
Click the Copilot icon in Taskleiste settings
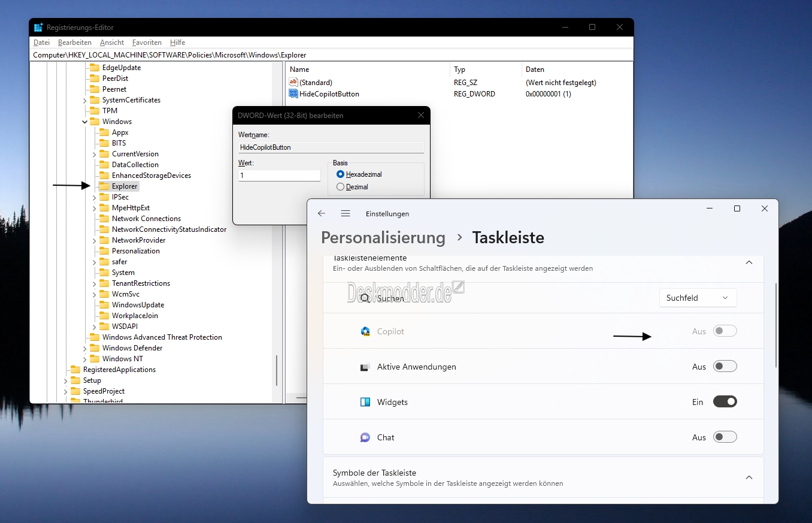(x=365, y=331)
